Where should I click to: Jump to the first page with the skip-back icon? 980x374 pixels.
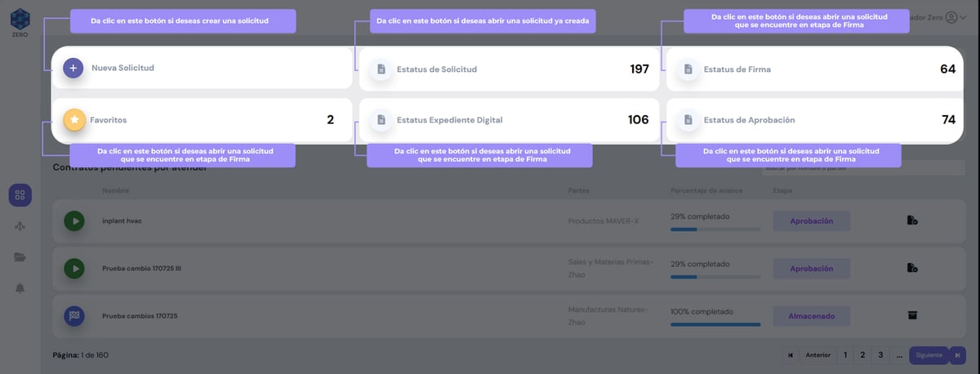(x=791, y=355)
